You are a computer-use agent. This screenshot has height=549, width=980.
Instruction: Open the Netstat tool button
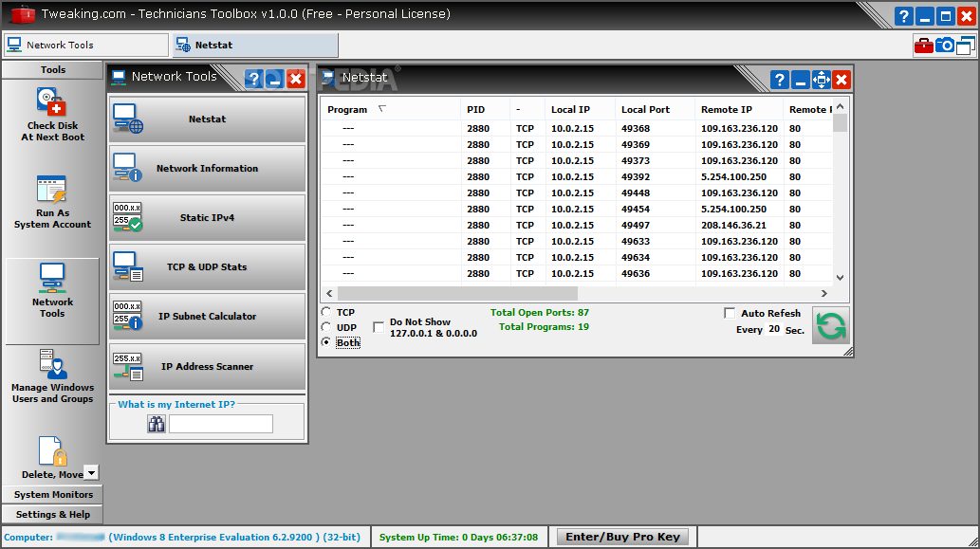coord(208,119)
